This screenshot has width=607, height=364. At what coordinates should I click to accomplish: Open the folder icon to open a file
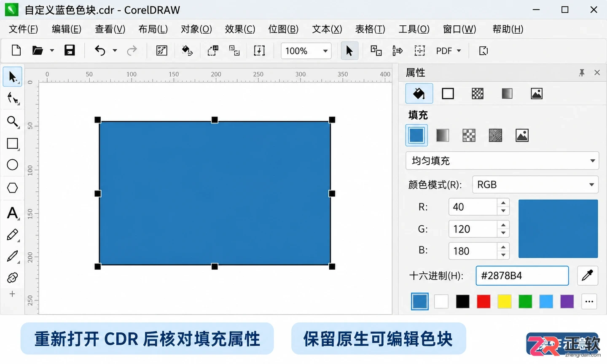pos(38,51)
